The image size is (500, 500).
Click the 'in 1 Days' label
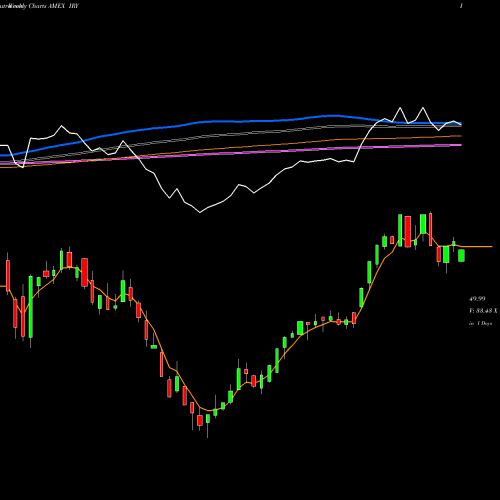pos(480,323)
